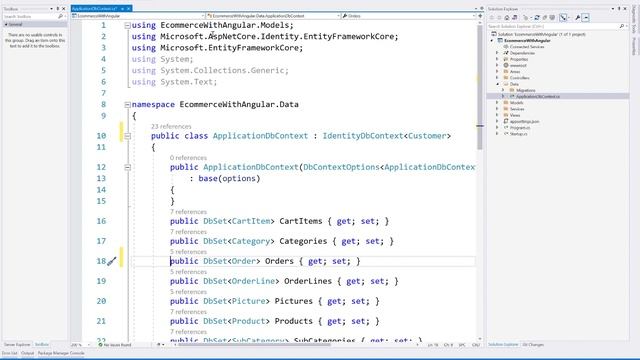Click the editor horizontal scrollbar thumb
Image resolution: width=640 pixels, height=360 pixels.
(254, 345)
